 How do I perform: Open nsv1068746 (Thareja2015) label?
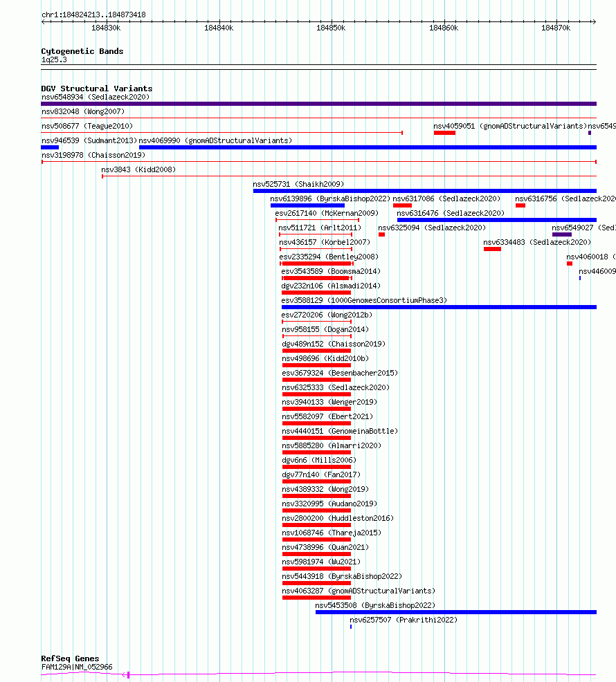point(332,533)
